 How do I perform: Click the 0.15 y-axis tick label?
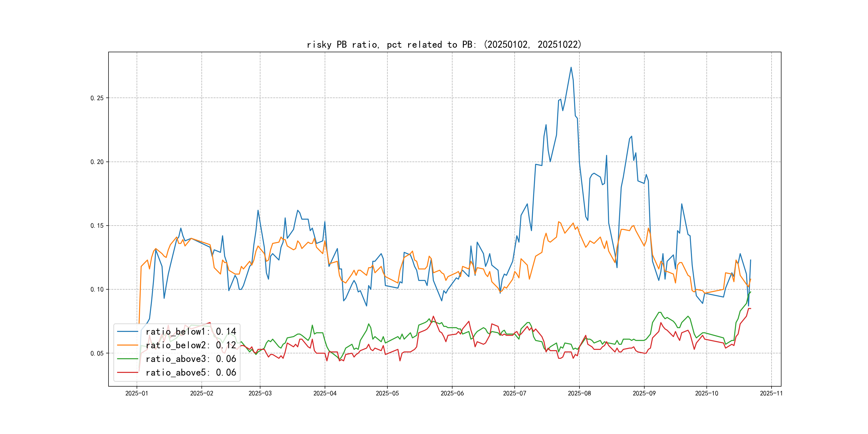point(97,226)
